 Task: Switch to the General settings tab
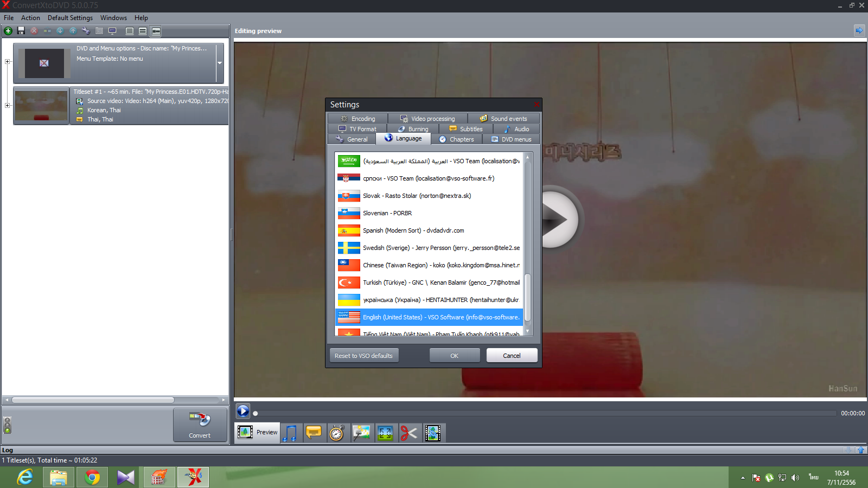click(352, 139)
